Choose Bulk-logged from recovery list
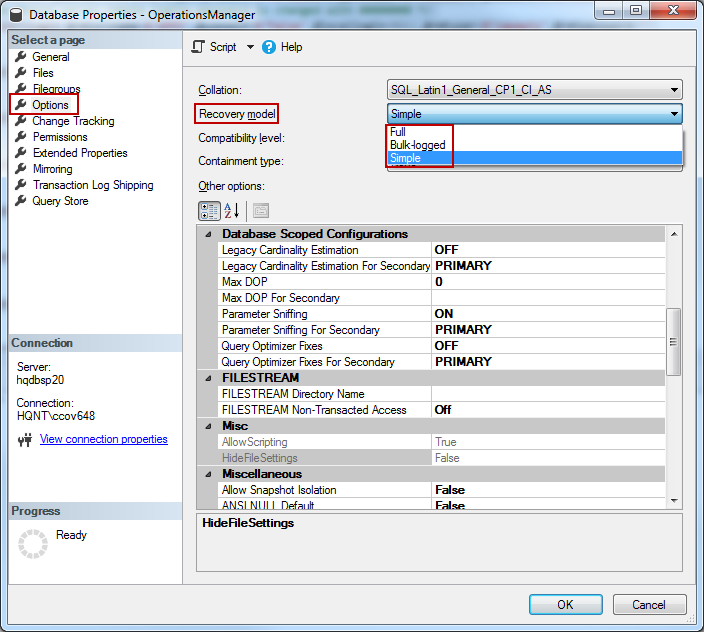 tap(417, 145)
